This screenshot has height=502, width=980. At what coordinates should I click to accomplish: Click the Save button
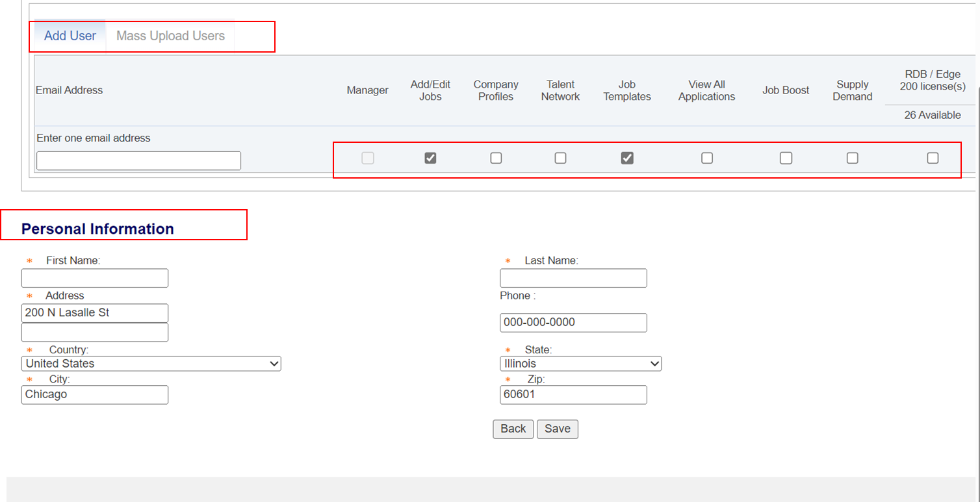pos(557,429)
